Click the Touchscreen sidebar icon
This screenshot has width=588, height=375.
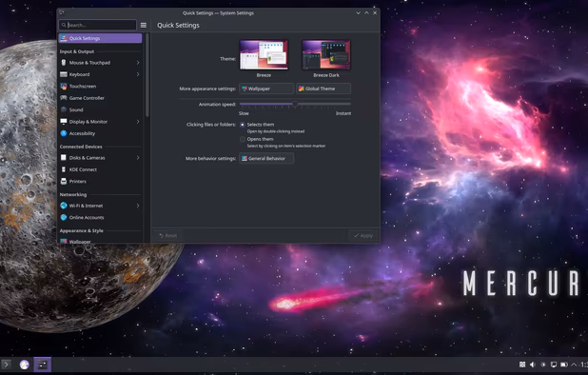click(x=64, y=87)
